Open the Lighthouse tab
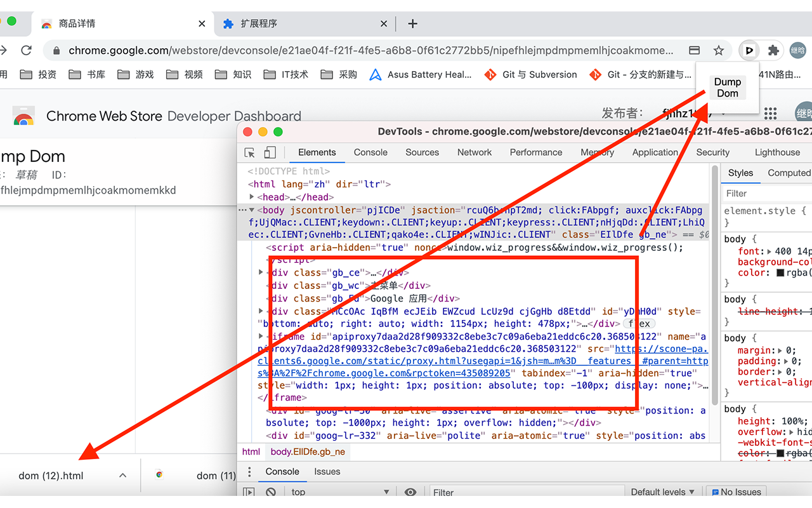 tap(777, 152)
